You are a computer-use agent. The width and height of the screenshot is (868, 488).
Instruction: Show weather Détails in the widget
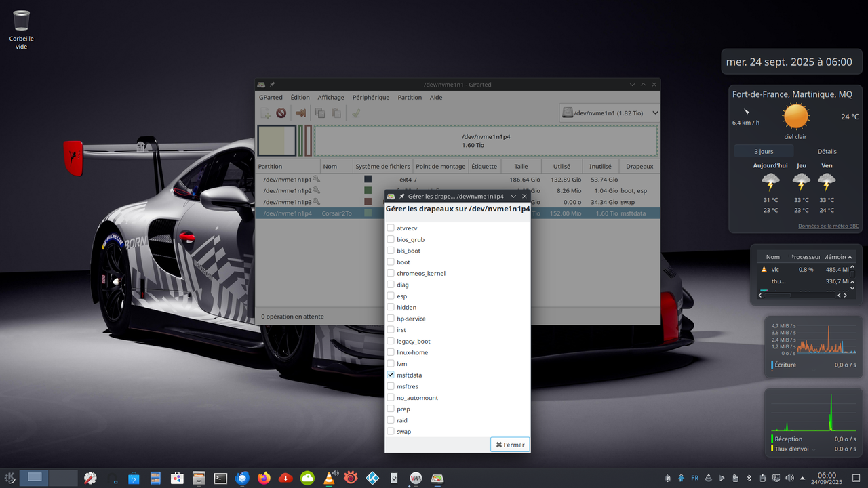(826, 150)
